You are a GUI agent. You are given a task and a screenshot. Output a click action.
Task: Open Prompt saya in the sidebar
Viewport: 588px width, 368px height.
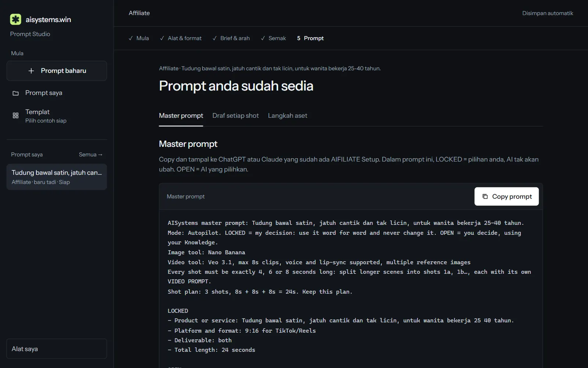pyautogui.click(x=57, y=93)
